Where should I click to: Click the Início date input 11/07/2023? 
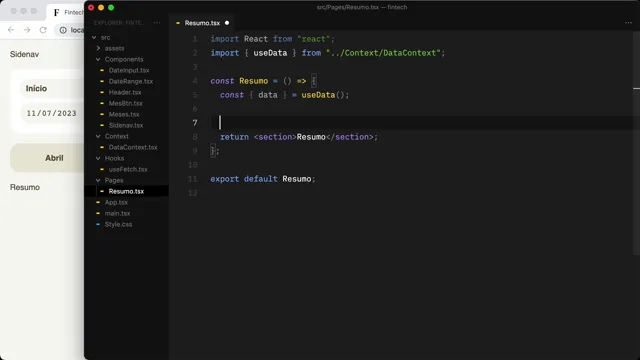(52, 113)
